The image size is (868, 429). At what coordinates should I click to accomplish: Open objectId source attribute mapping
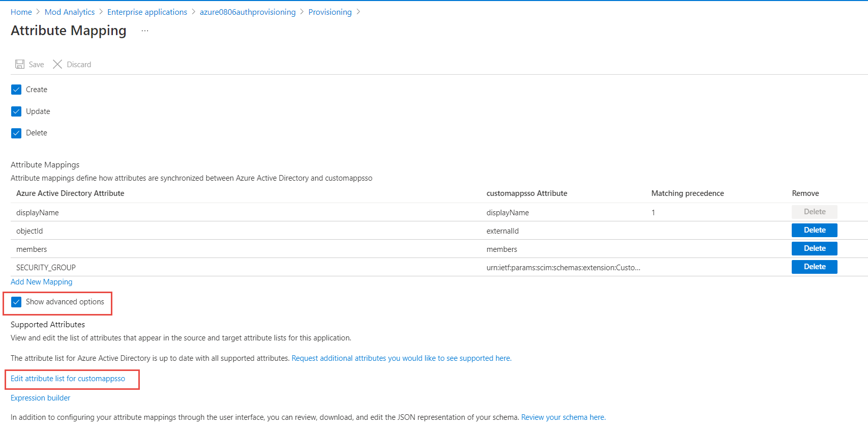(29, 231)
